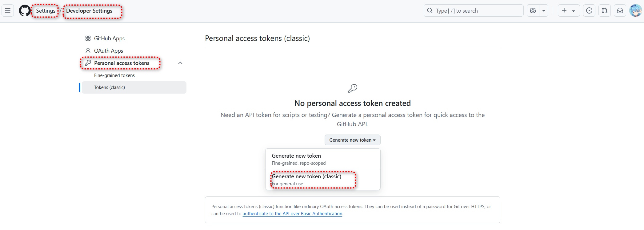Select fine-grained Generate new token option
This screenshot has width=644, height=230.
(323, 159)
